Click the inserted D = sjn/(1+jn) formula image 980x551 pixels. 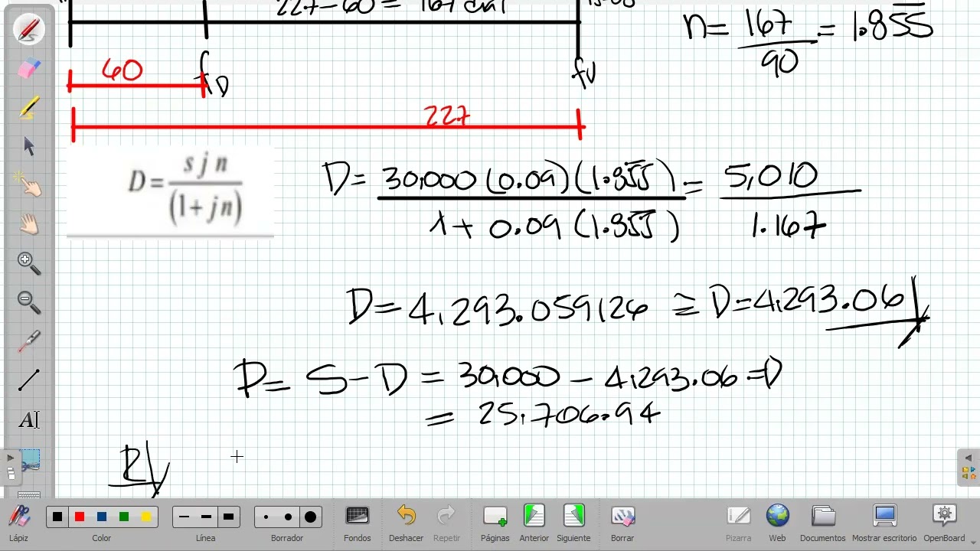[171, 191]
